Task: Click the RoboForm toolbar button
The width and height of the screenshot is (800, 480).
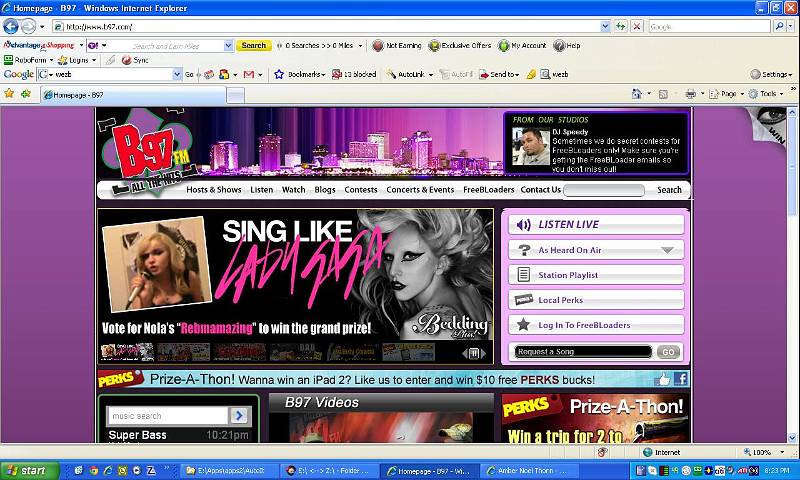Action: point(28,60)
